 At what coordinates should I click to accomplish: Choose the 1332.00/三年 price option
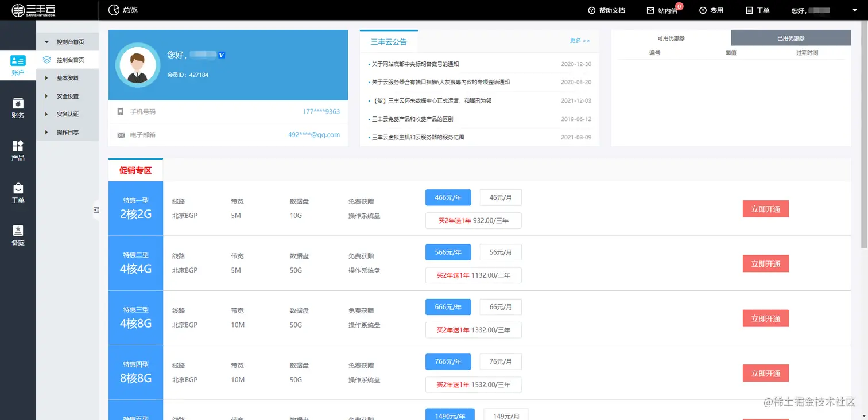(x=474, y=330)
